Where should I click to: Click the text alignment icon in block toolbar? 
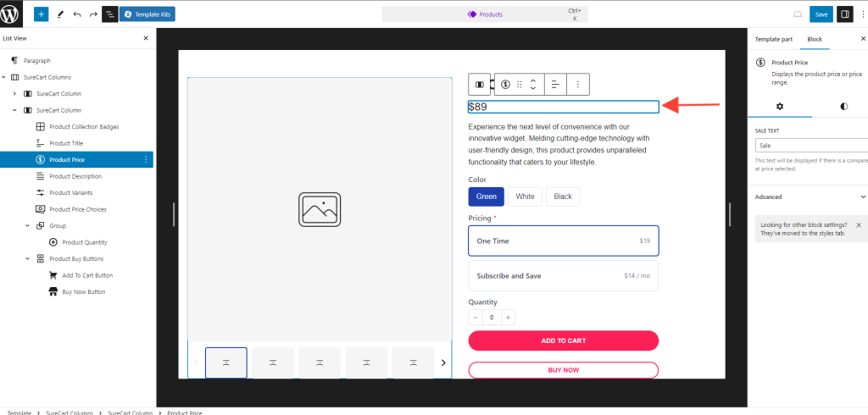coord(554,85)
